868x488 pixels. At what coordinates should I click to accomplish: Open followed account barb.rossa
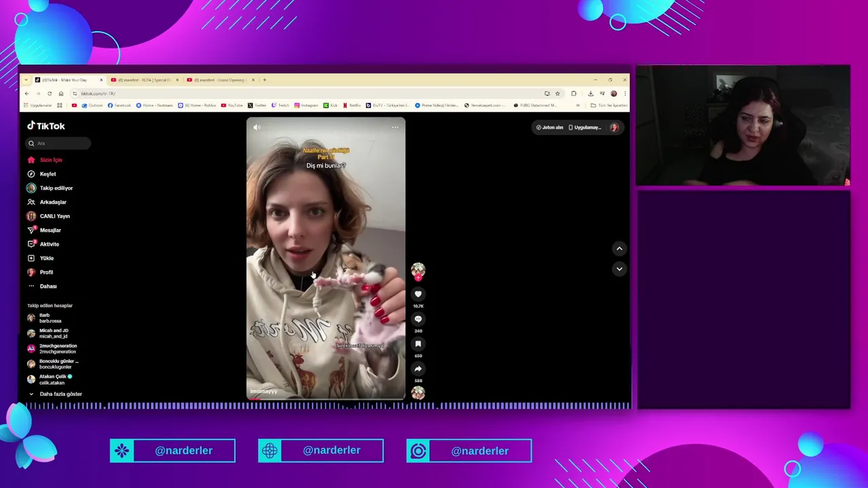coord(44,318)
